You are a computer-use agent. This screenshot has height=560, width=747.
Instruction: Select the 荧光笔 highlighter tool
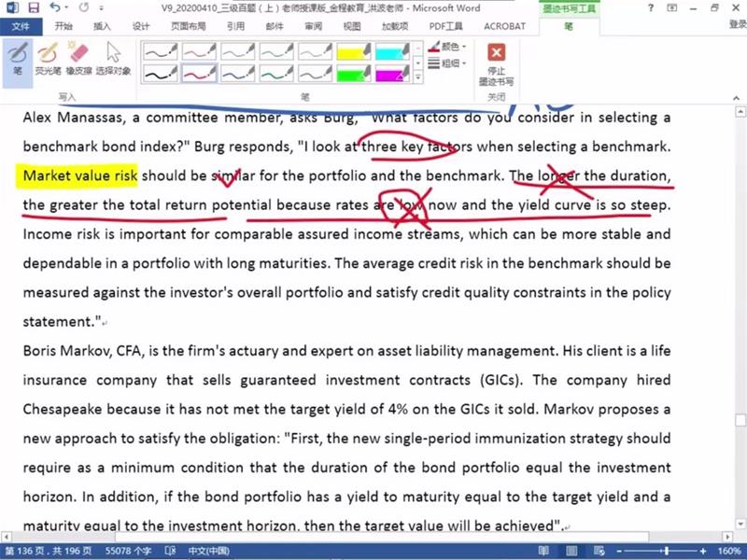[49, 59]
